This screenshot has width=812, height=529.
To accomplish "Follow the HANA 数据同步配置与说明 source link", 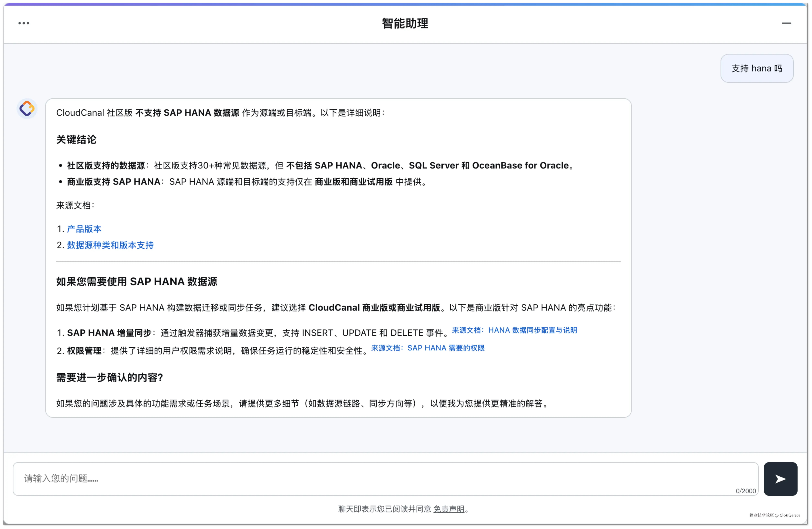I will click(x=514, y=330).
